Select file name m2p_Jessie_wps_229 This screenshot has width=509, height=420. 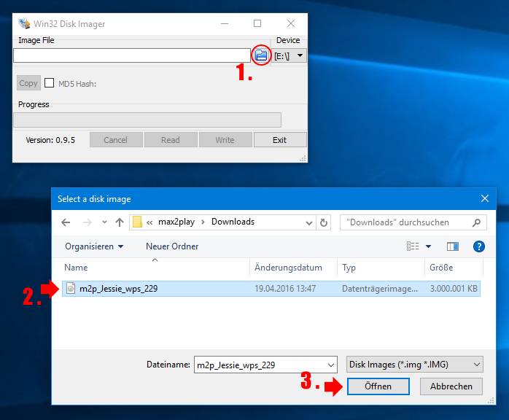(x=118, y=289)
